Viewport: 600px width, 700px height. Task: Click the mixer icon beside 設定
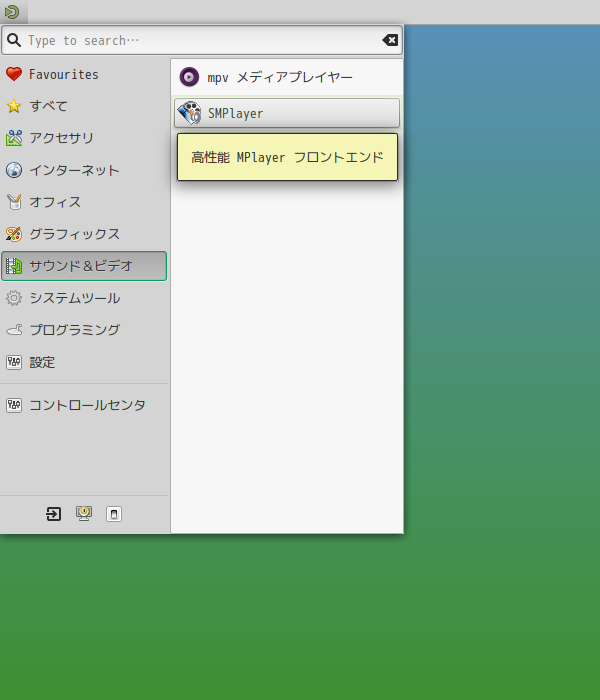tap(14, 362)
